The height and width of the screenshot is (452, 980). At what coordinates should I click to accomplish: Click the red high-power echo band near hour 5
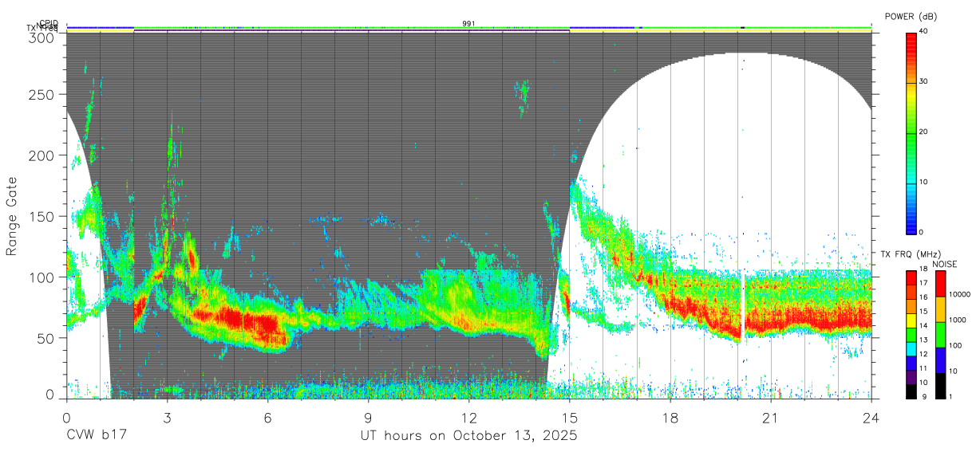point(235,321)
